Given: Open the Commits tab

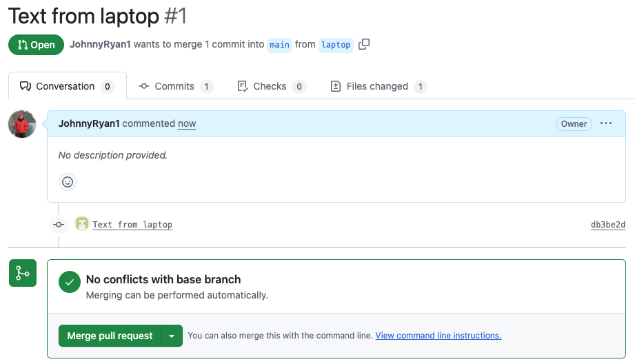Looking at the screenshot, I should point(175,86).
